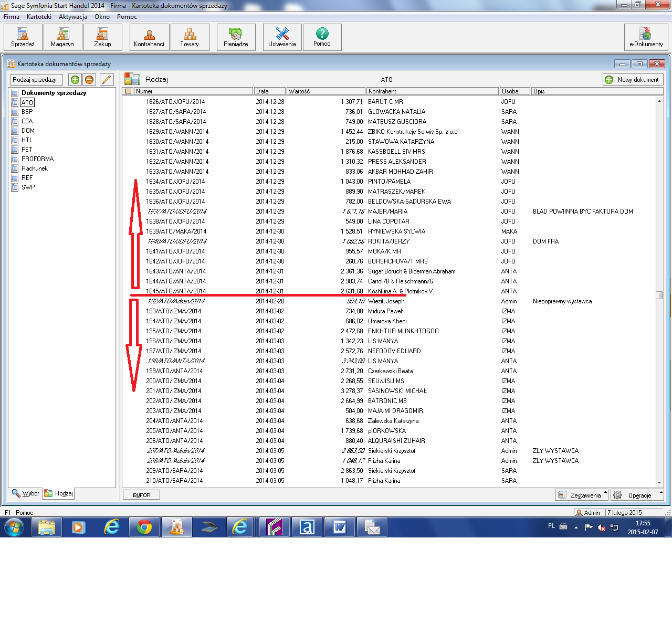Open Pieniądze from the main toolbar
Screen dimensions: 672x634
pos(236,37)
